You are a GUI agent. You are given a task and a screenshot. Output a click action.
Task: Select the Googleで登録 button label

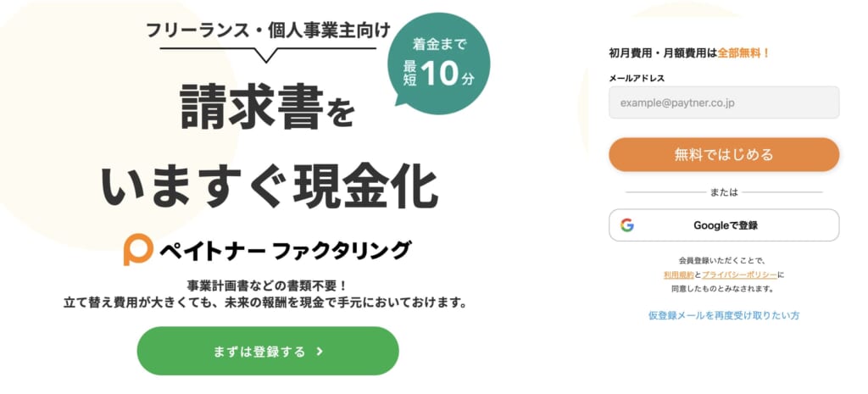click(726, 225)
